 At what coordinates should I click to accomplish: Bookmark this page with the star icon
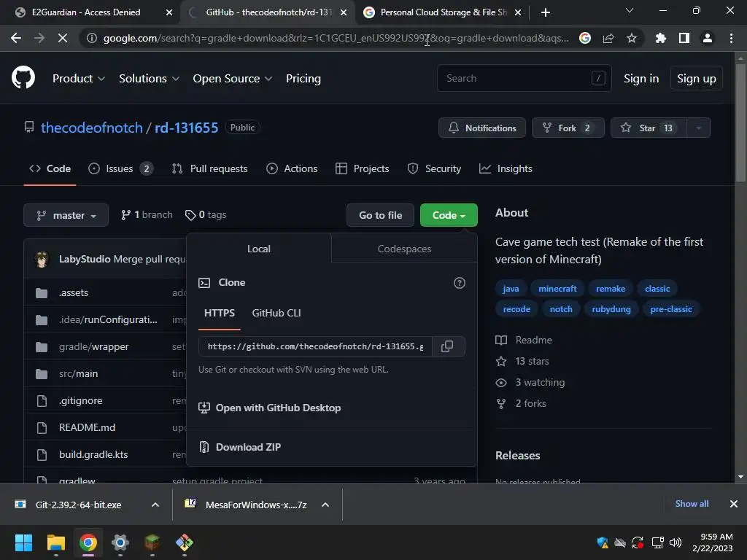632,38
